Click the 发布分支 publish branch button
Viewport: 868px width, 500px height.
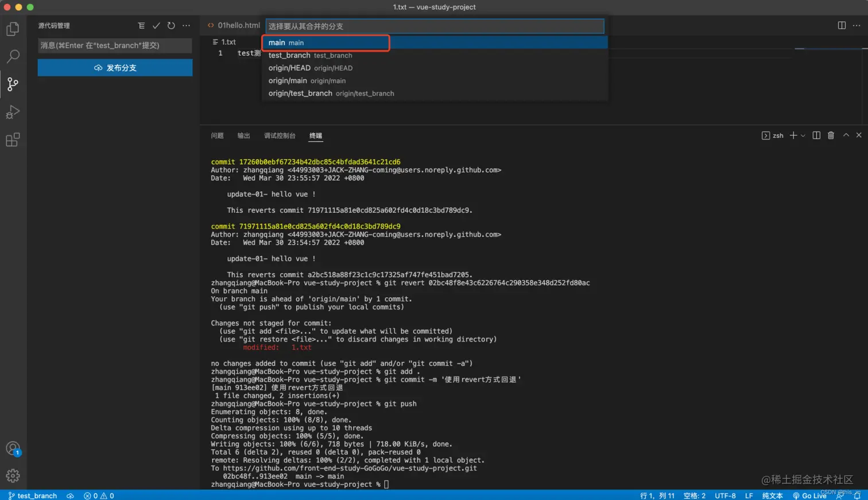(x=115, y=68)
